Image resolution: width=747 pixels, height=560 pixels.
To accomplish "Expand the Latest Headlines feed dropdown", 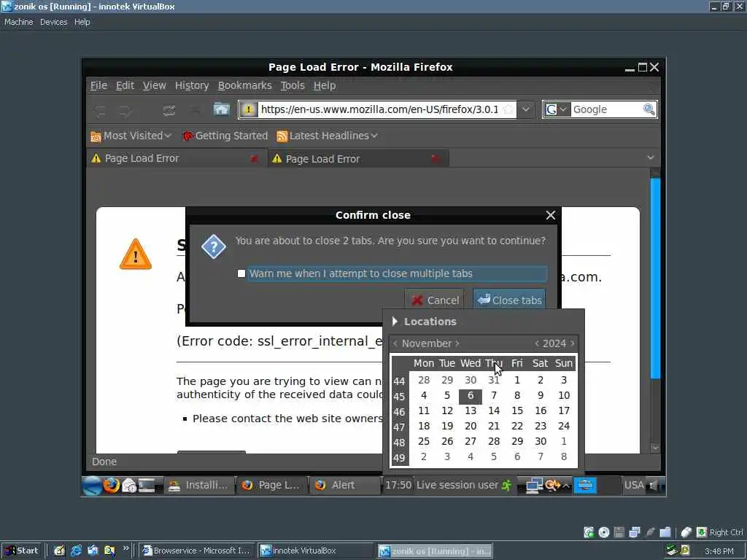I will (x=374, y=136).
